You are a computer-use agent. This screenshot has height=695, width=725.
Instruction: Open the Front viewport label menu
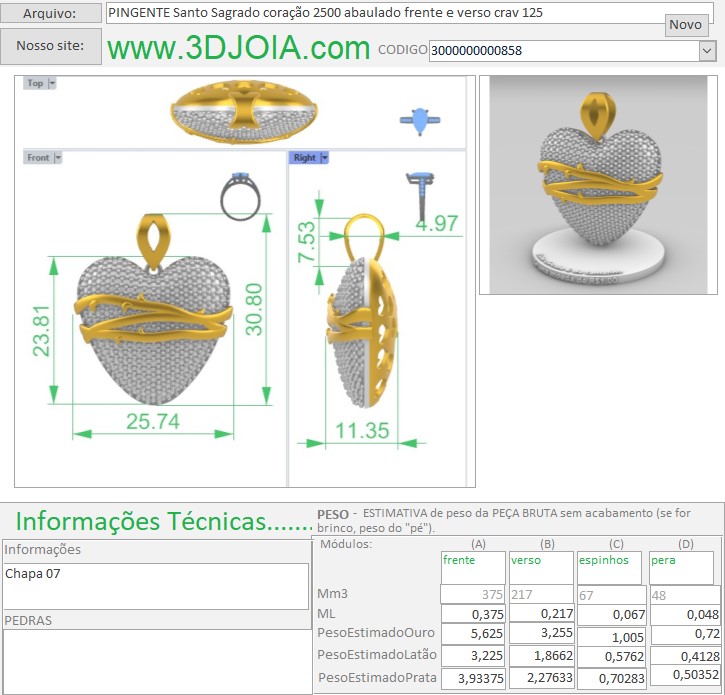[x=43, y=158]
